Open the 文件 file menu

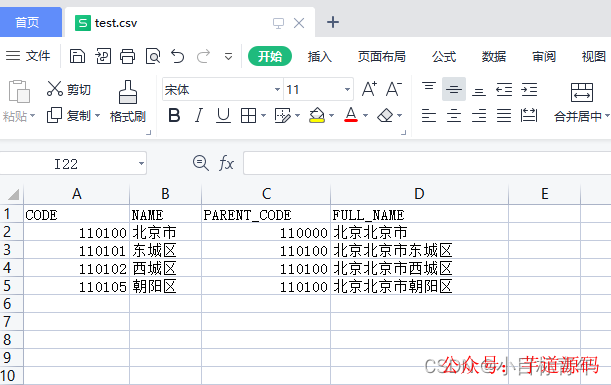(28, 56)
